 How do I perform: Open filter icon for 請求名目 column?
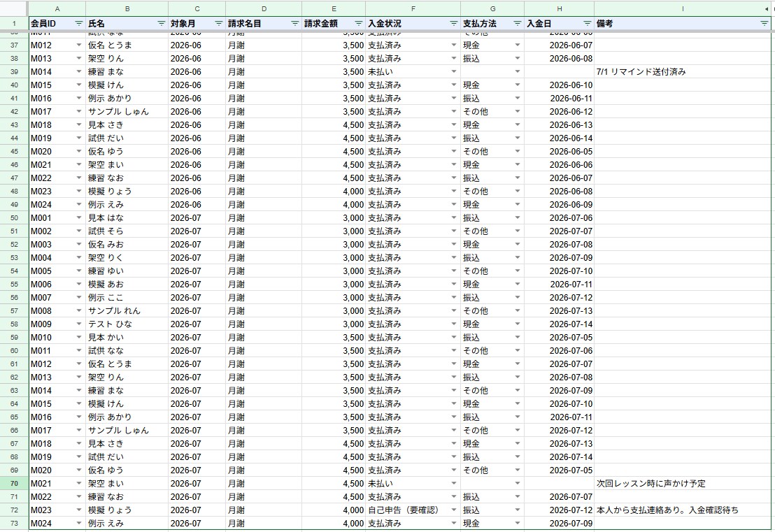294,23
